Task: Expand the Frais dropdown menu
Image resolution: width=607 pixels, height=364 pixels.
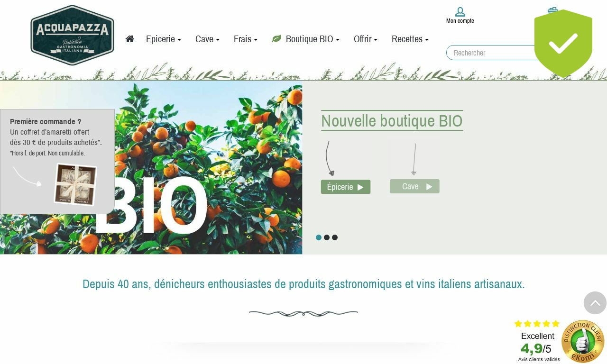Action: pyautogui.click(x=246, y=39)
